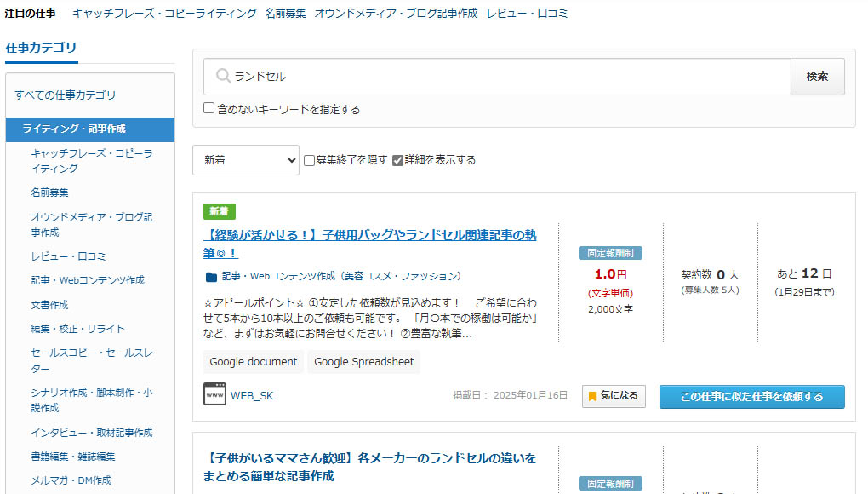
Task: Open the 子供用バッグやランドセル関連記事 job title
Action: click(370, 244)
